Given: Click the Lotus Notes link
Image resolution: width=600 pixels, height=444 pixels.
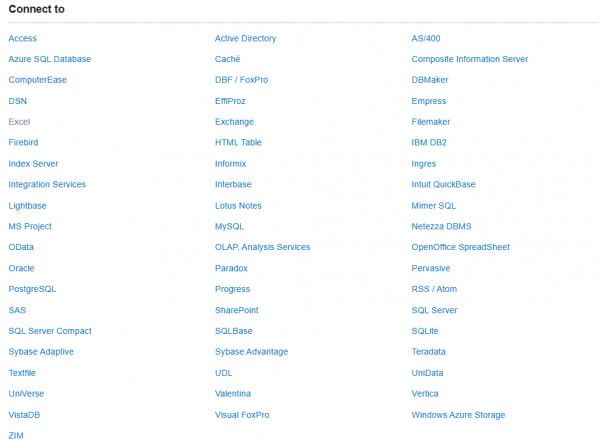Looking at the screenshot, I should click(238, 206).
